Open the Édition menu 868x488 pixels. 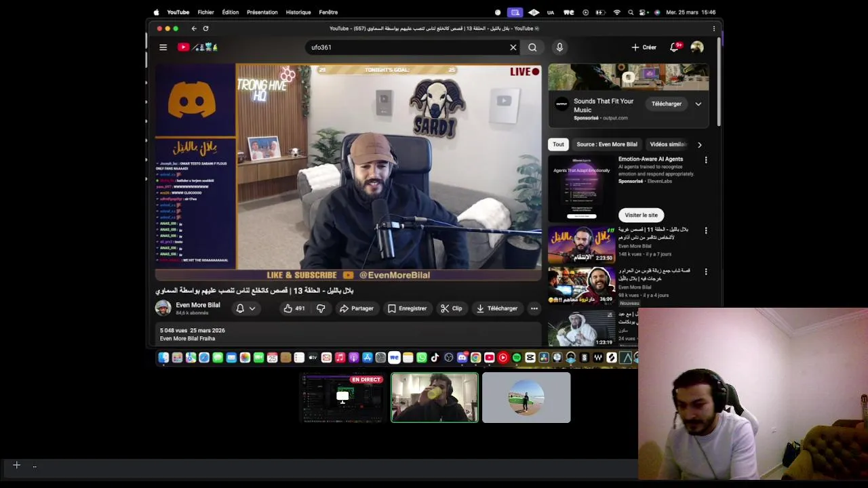click(x=231, y=12)
